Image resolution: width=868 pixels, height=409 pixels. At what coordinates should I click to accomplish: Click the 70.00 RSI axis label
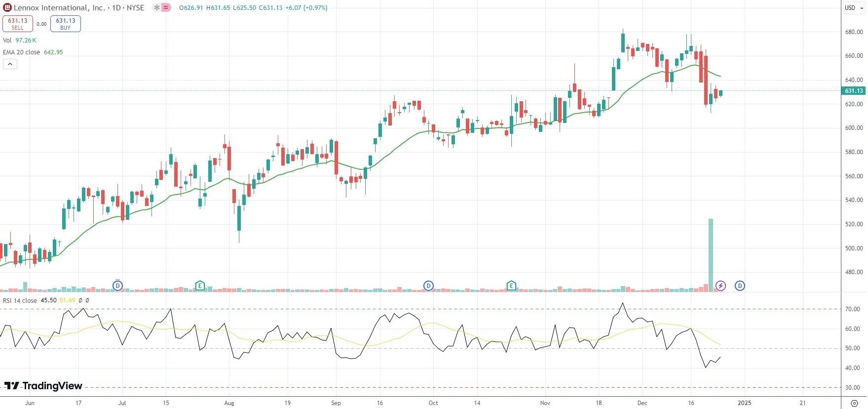pyautogui.click(x=852, y=309)
